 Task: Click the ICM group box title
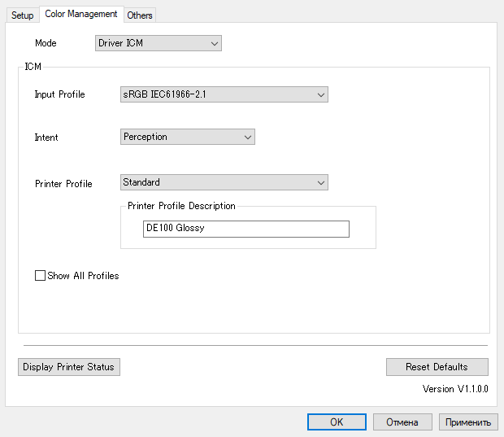(33, 67)
